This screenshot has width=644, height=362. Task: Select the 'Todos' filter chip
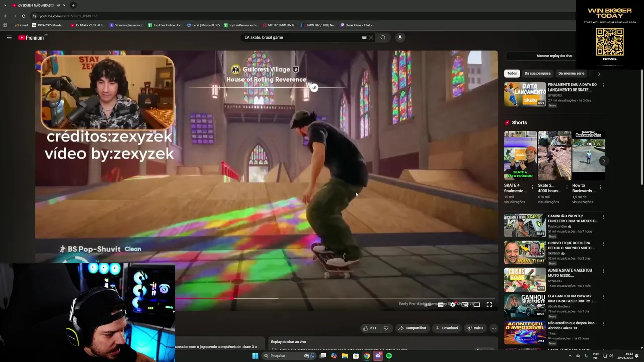(512, 73)
